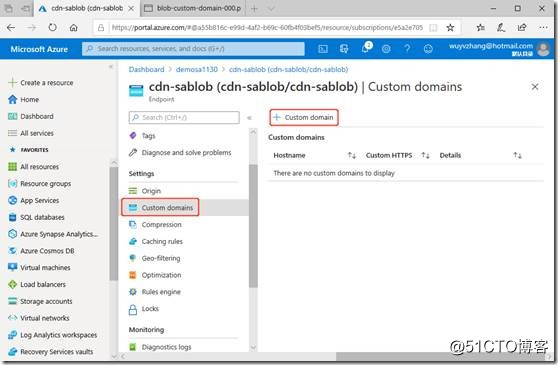Open Diagnose and solve problems

point(180,153)
